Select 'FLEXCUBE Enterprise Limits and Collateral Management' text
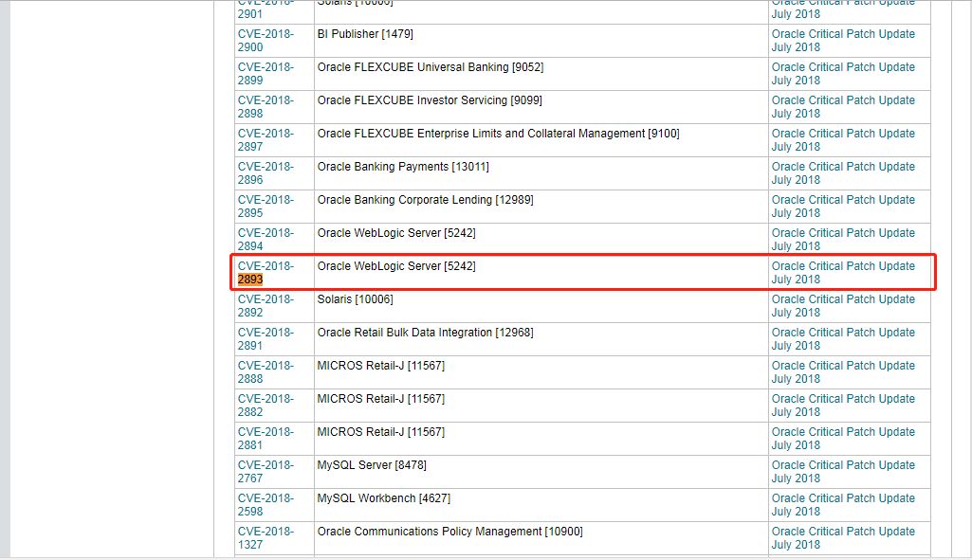 [x=500, y=134]
